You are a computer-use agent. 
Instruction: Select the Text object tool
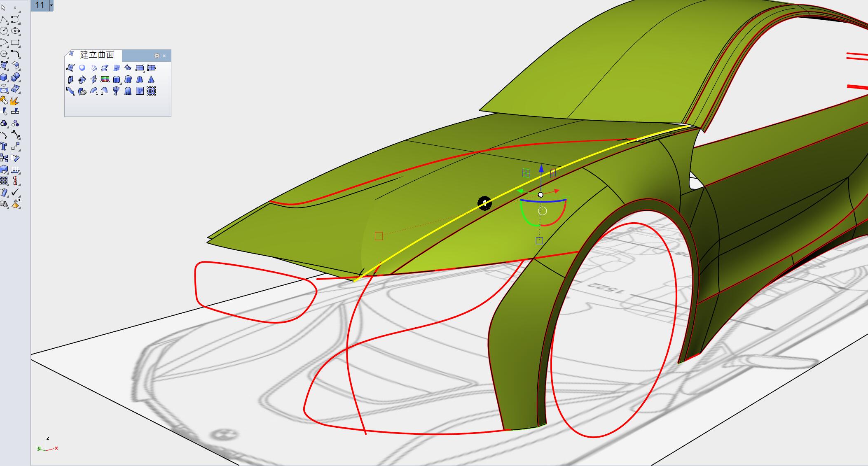click(4, 146)
